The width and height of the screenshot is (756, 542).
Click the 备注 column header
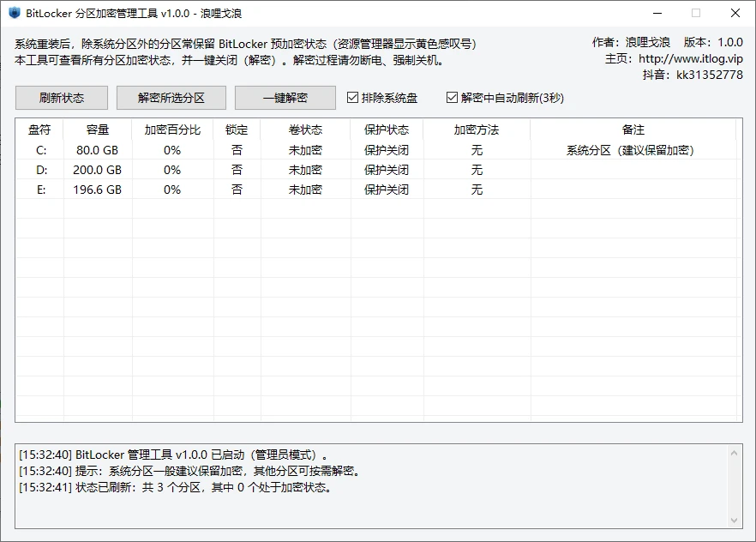tap(633, 129)
